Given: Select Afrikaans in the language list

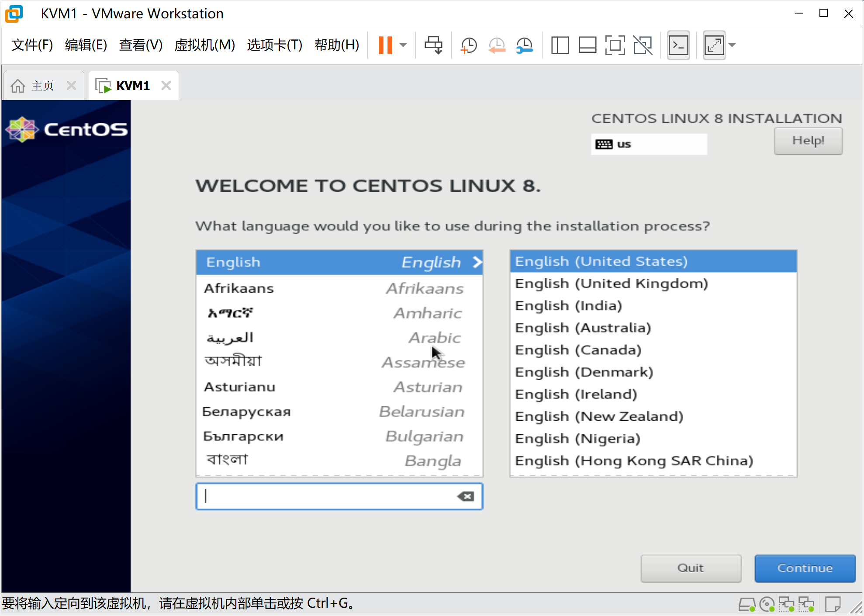Looking at the screenshot, I should click(x=339, y=288).
